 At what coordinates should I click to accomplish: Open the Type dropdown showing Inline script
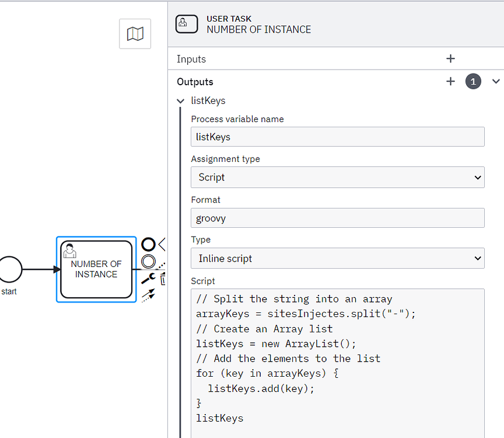click(x=338, y=258)
